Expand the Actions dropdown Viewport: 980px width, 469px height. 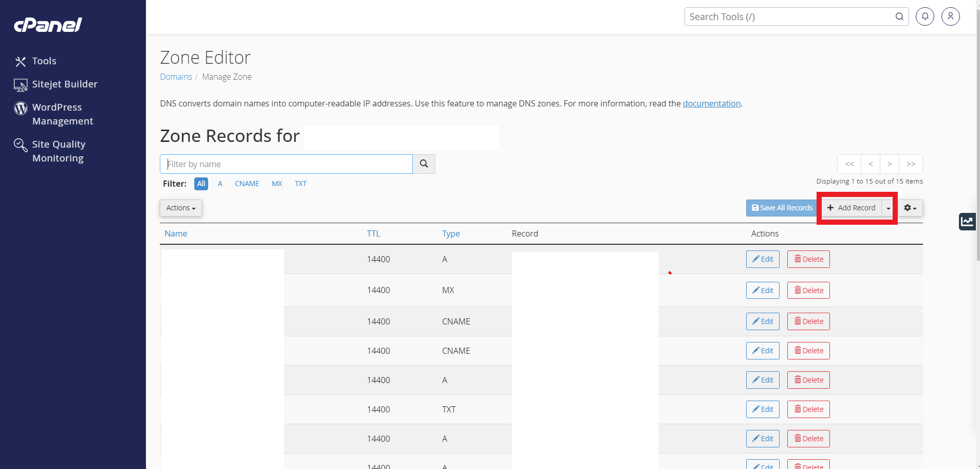tap(181, 208)
